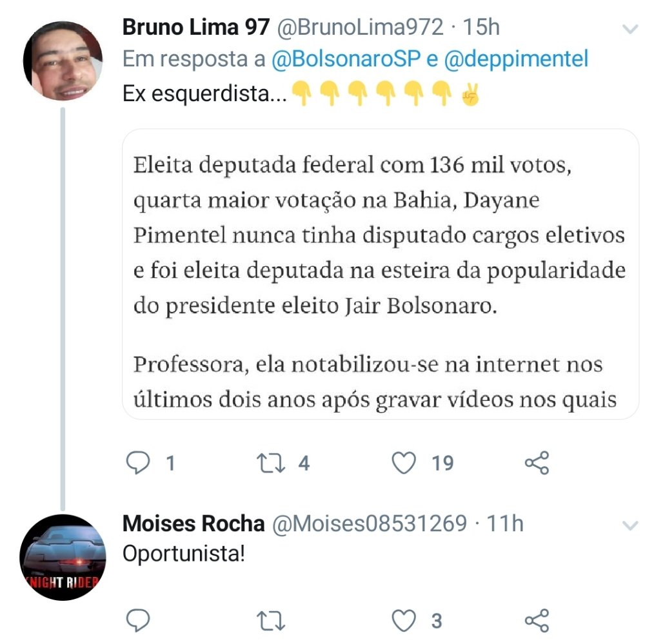Open options chevron on Bruno Lima's tweet

pyautogui.click(x=628, y=28)
